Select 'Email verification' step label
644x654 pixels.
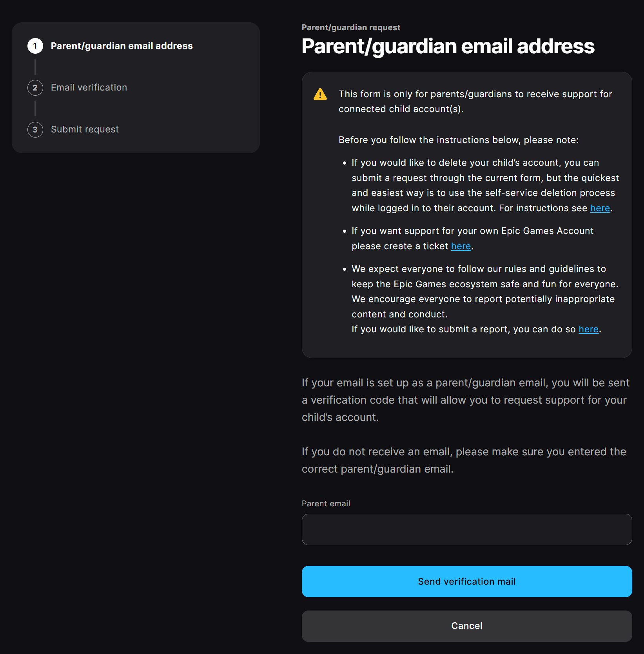tap(89, 87)
